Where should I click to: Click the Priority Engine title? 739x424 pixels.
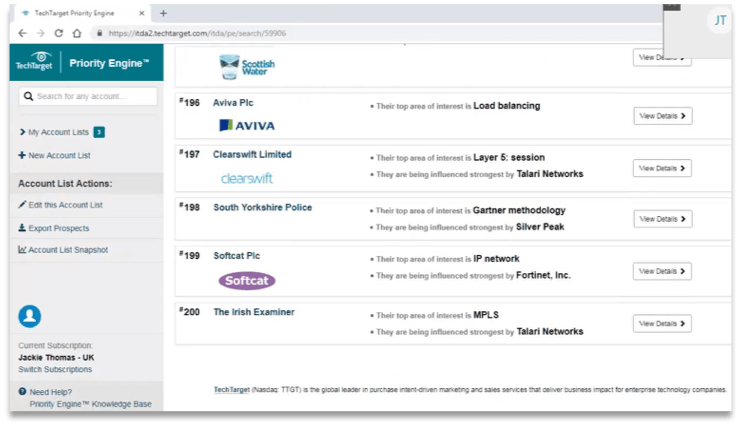pos(109,63)
